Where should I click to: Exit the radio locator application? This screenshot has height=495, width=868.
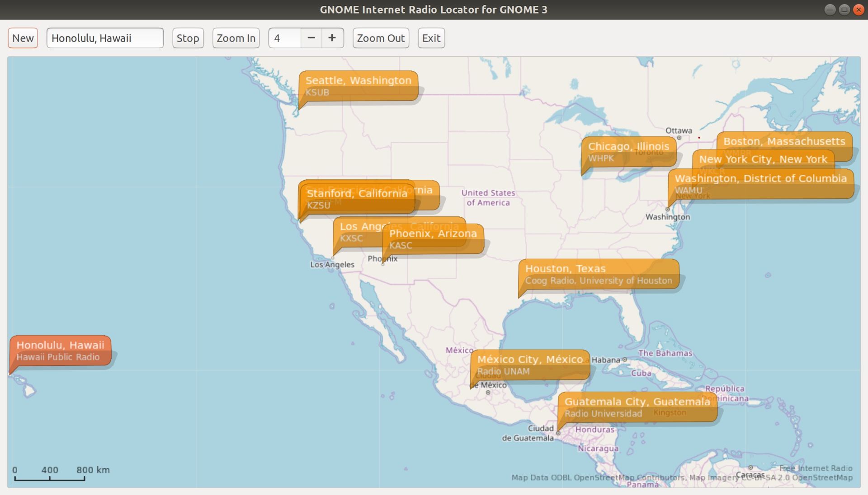pos(431,38)
